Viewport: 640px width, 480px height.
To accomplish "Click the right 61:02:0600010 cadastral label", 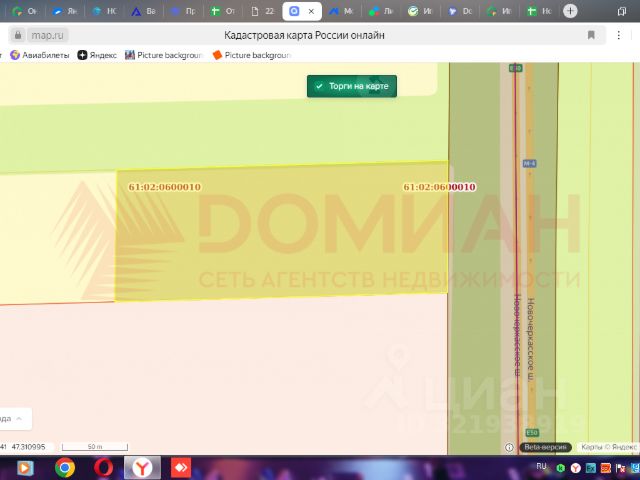I will coord(439,187).
